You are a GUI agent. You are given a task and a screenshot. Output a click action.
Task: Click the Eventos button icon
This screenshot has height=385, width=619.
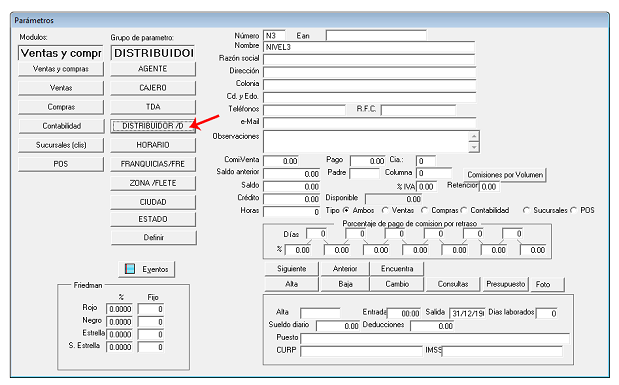point(129,269)
